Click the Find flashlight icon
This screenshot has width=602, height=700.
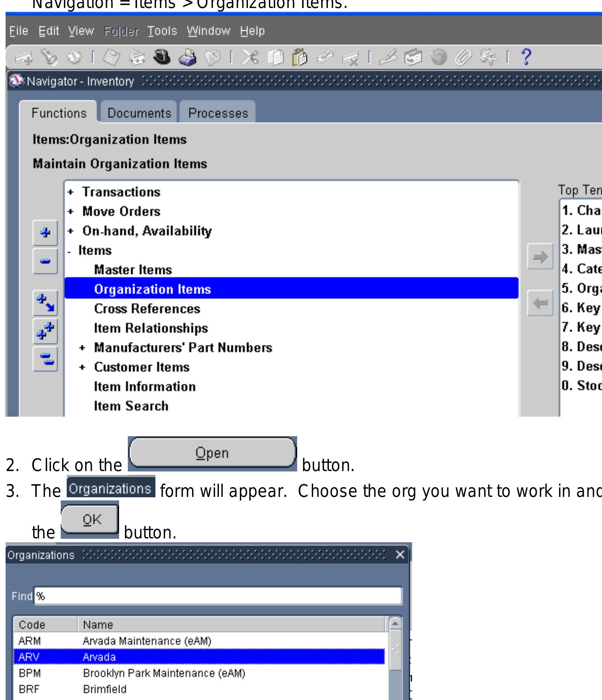(x=49, y=57)
